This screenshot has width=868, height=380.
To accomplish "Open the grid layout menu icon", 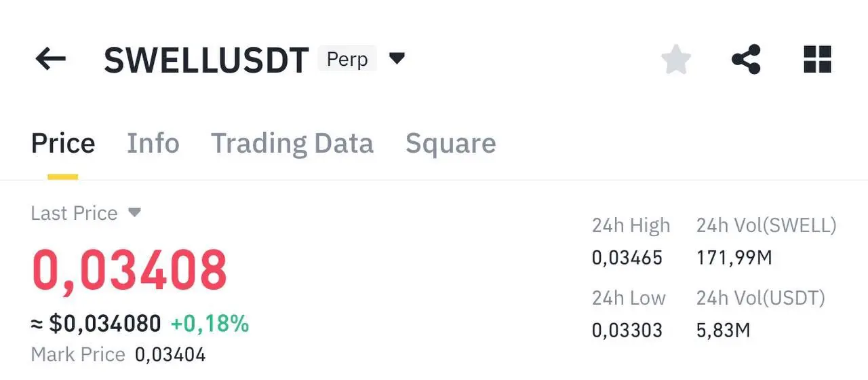I will tap(817, 60).
